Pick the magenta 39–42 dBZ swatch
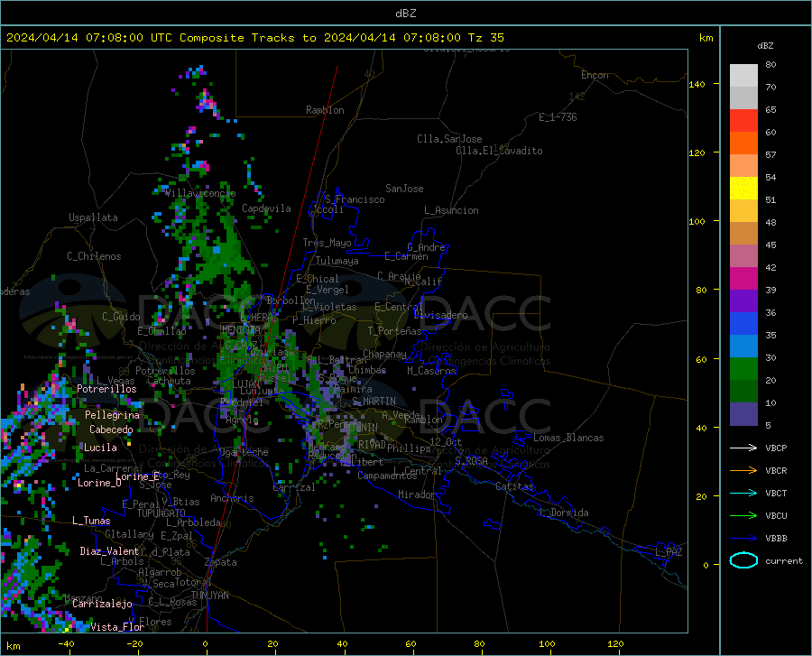 point(743,279)
